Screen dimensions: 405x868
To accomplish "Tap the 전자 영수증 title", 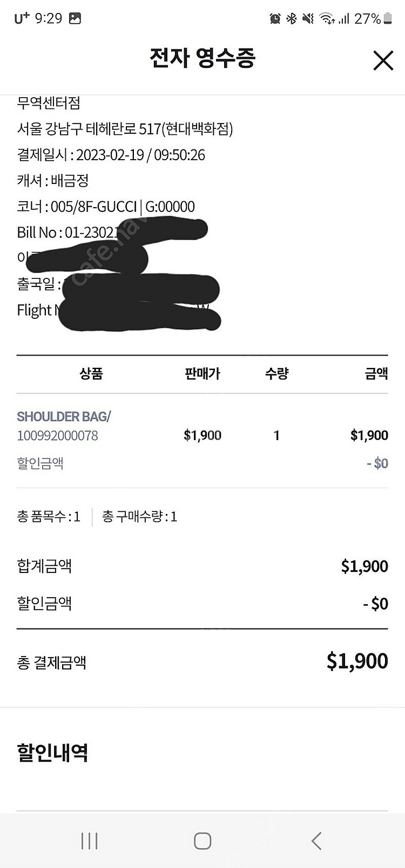I will point(202,58).
